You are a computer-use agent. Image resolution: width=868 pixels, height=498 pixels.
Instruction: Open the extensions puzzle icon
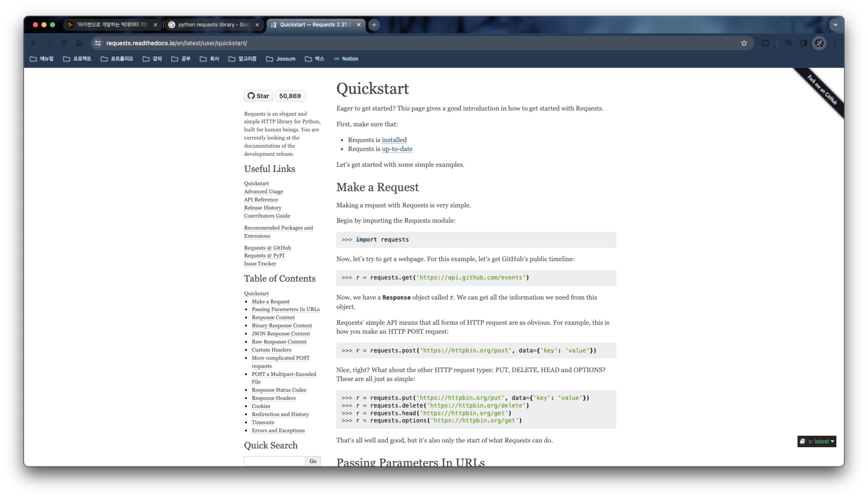(x=766, y=43)
